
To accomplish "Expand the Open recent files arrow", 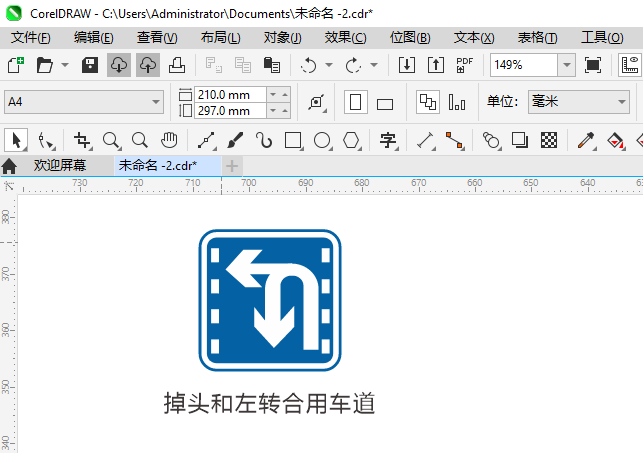I will tap(65, 65).
